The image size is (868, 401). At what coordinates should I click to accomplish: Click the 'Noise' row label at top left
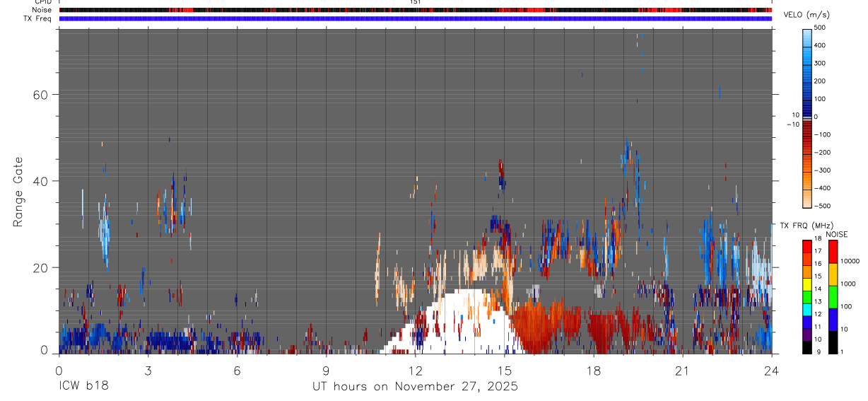tap(42, 10)
